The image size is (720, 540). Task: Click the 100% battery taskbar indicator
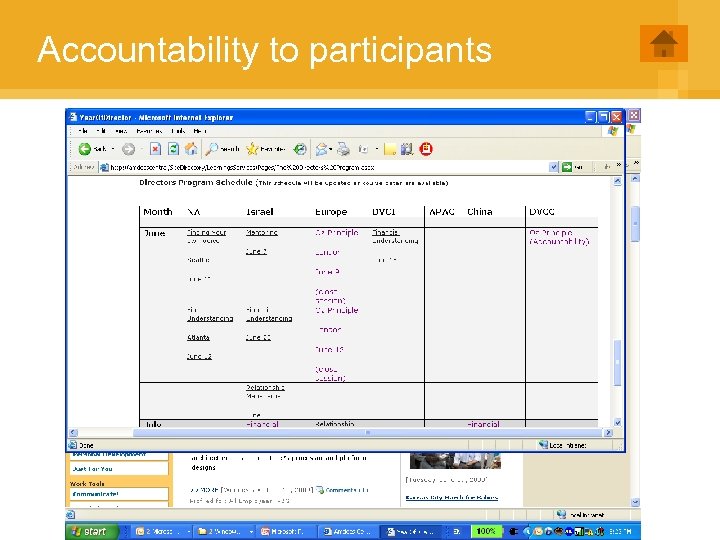pos(485,532)
